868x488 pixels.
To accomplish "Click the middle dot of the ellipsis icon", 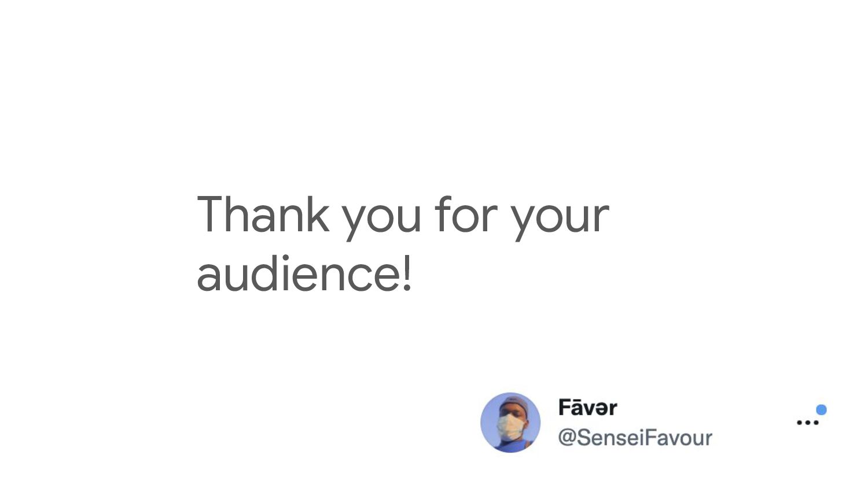I will click(x=807, y=423).
